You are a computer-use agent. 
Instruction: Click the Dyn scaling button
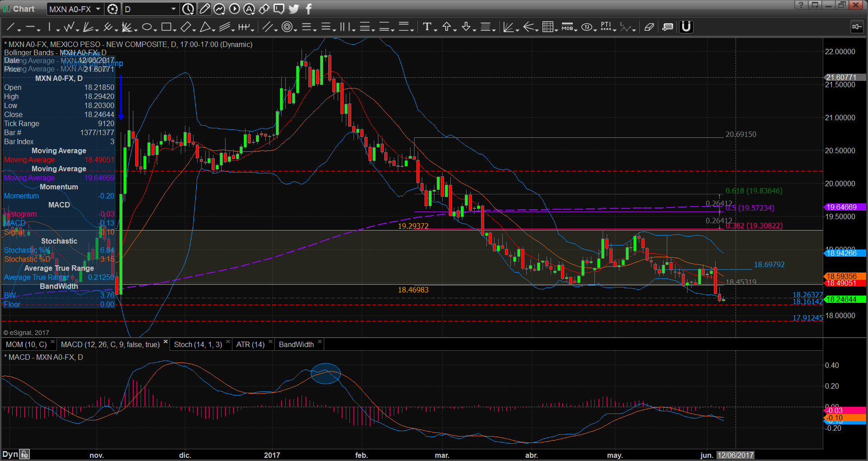tap(10, 454)
